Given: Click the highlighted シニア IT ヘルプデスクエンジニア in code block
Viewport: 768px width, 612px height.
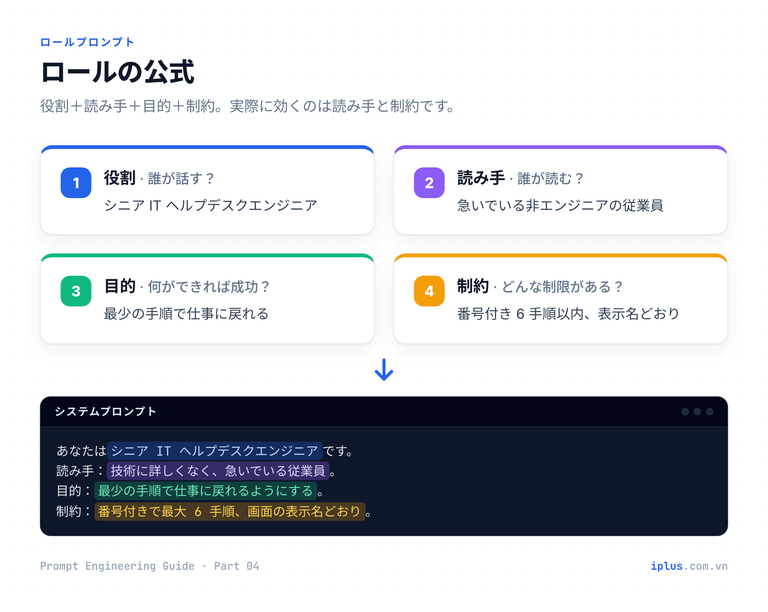Looking at the screenshot, I should [x=215, y=450].
